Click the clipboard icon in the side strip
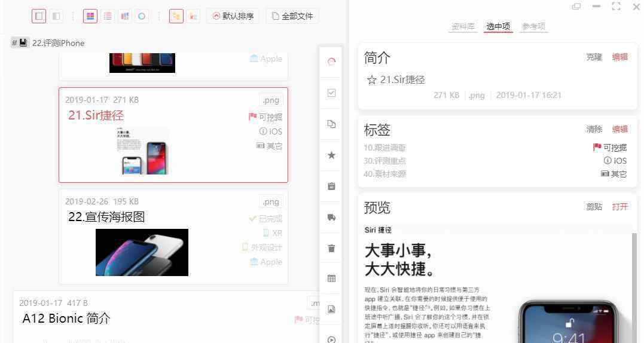This screenshot has width=644, height=343. pyautogui.click(x=331, y=186)
